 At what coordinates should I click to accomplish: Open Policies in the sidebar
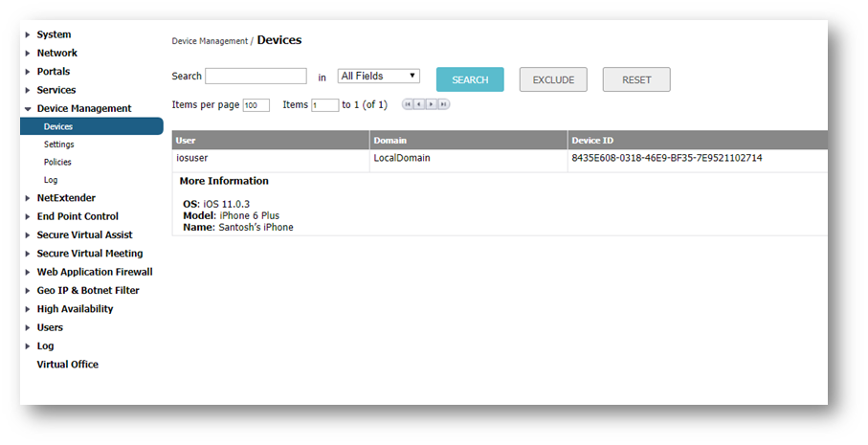point(57,163)
